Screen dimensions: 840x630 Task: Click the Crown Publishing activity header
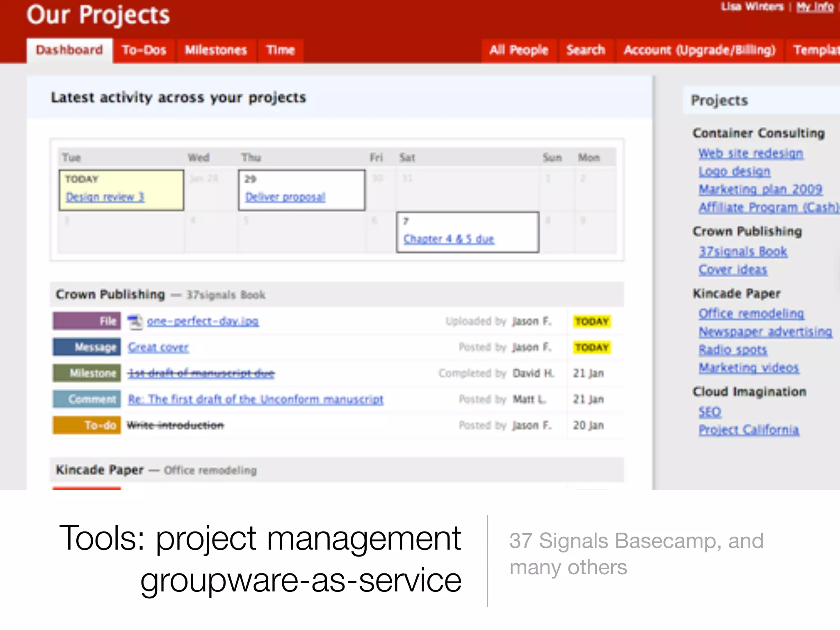(337, 294)
